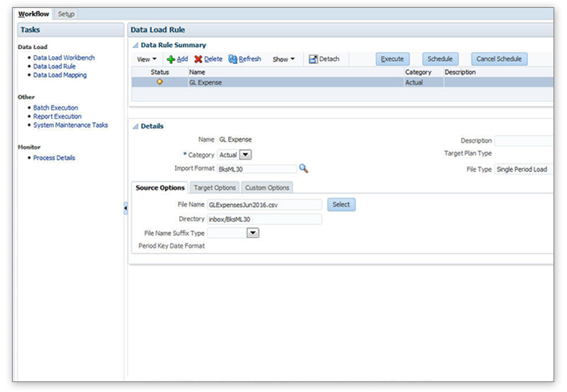Click the Import Format magnifier search icon
The width and height of the screenshot is (567, 392).
coord(303,169)
